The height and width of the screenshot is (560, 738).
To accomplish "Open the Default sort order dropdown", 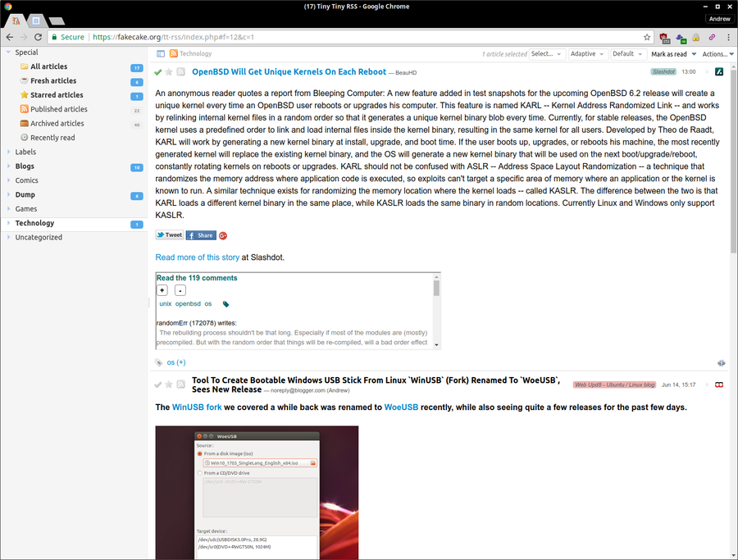I will [x=627, y=54].
